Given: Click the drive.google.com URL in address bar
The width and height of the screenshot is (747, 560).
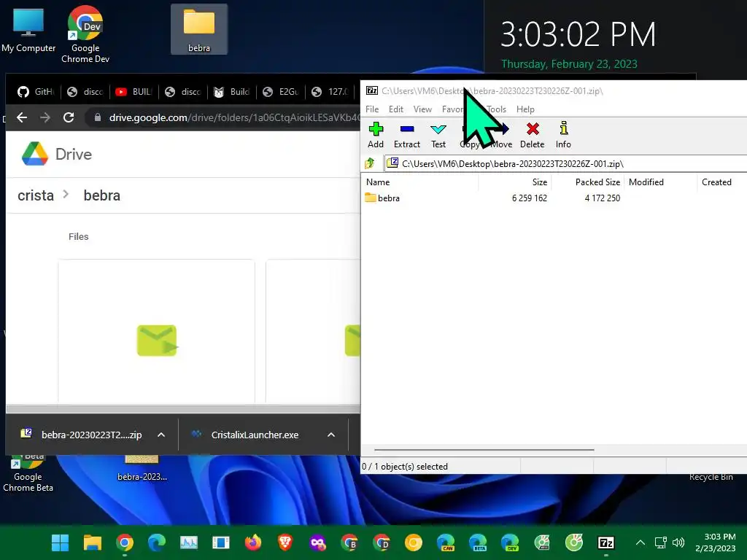Looking at the screenshot, I should (x=234, y=117).
